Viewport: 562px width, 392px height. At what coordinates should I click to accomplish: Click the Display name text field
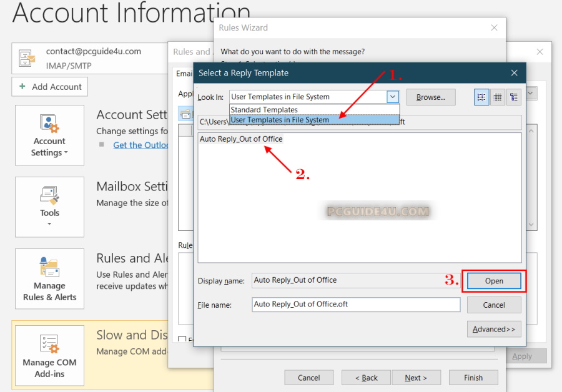[356, 281]
